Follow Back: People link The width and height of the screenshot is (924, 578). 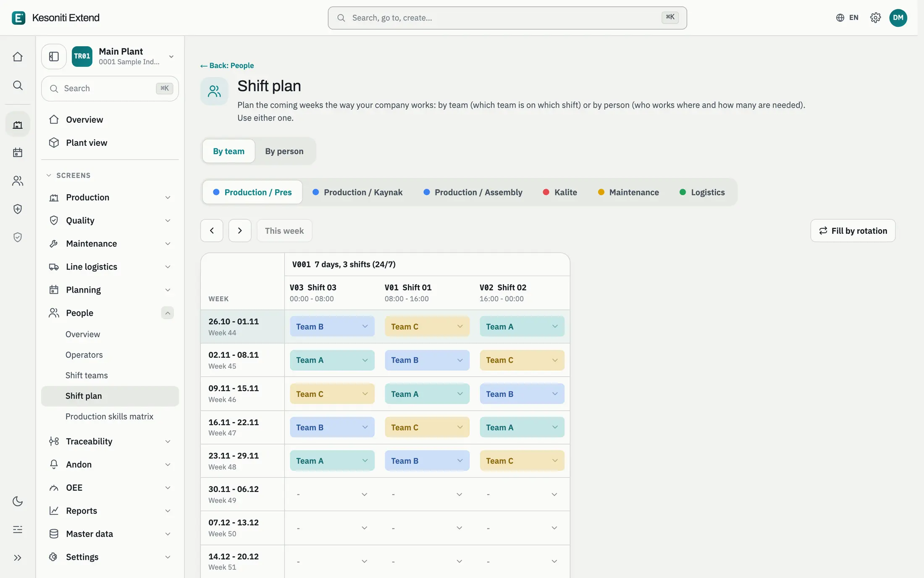pos(227,66)
